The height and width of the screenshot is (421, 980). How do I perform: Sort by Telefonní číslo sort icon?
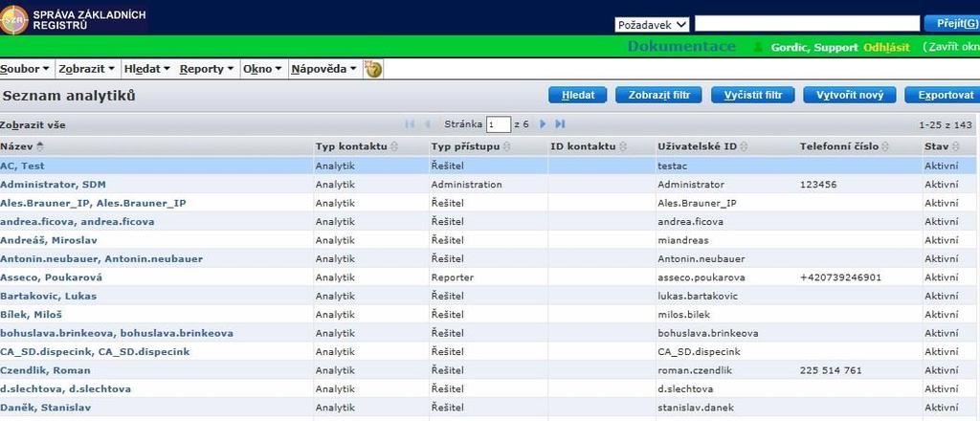885,146
